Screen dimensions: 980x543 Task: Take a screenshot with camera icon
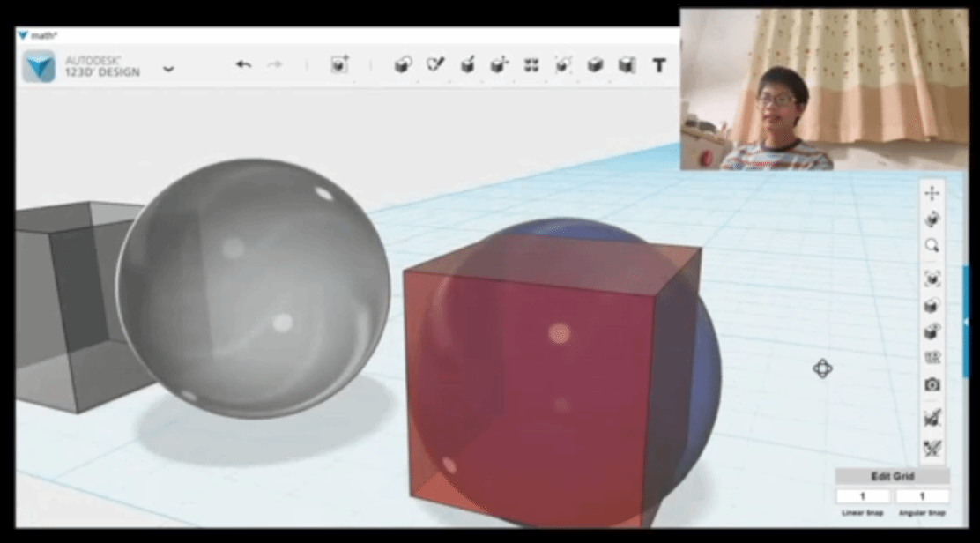pyautogui.click(x=932, y=385)
